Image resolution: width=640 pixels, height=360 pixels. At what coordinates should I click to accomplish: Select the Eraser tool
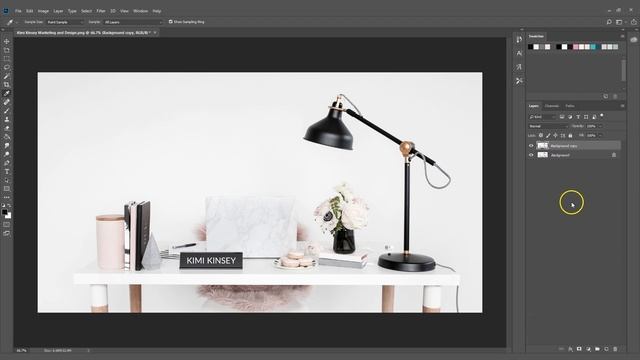[x=7, y=128]
